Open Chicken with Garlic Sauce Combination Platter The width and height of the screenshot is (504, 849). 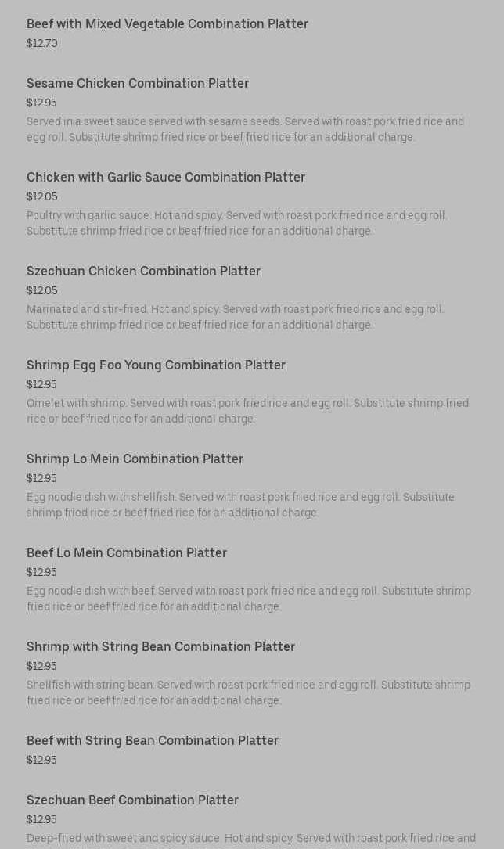pyautogui.click(x=165, y=178)
